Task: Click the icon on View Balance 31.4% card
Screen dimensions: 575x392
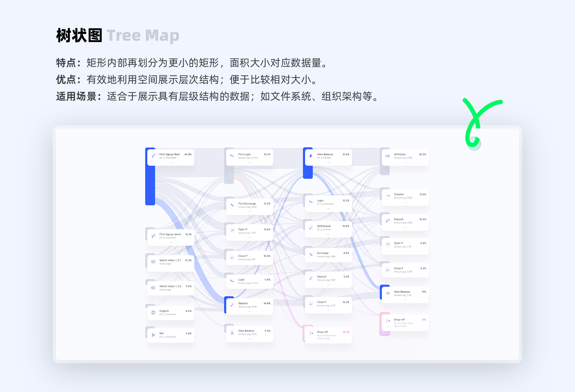Action: click(x=311, y=156)
